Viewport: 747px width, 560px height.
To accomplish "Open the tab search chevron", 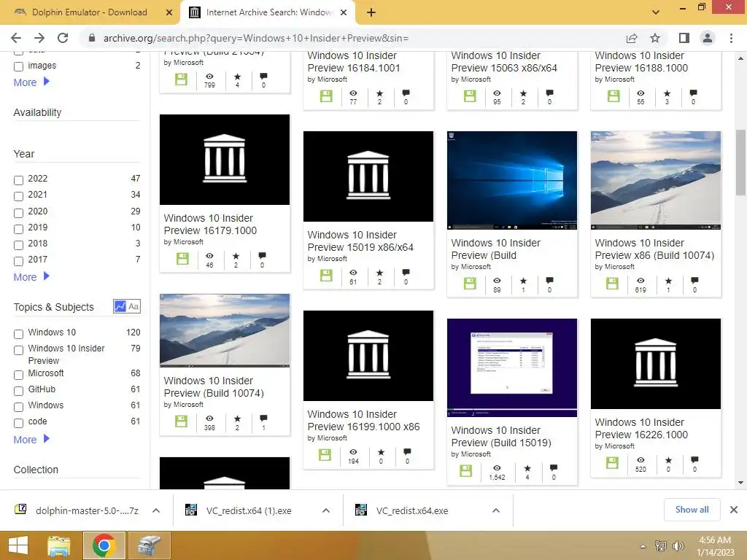I will (x=656, y=12).
